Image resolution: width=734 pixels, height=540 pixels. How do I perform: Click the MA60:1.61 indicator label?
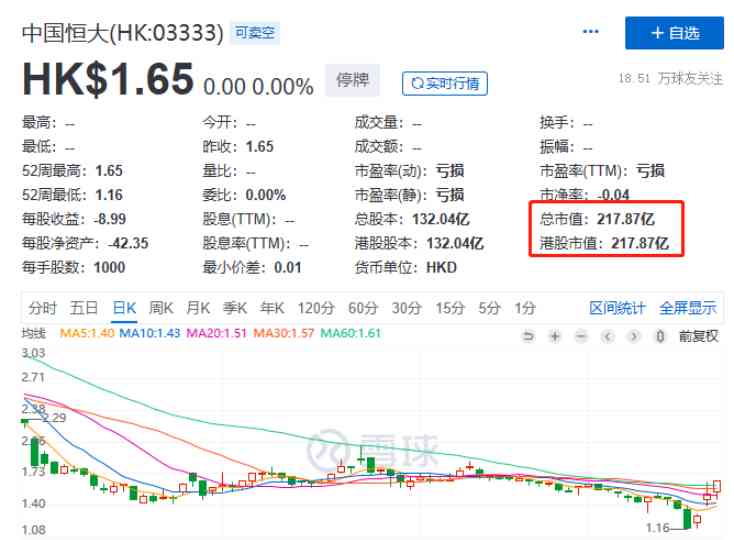coord(351,333)
